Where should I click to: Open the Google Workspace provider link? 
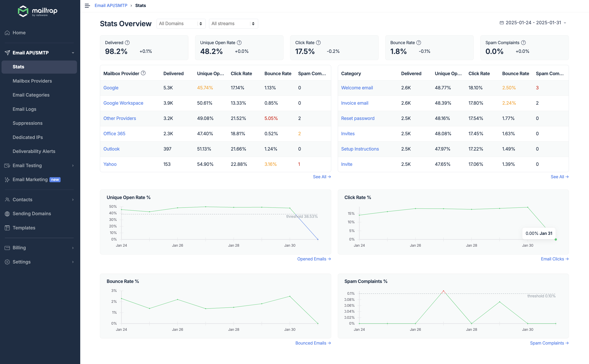[x=123, y=103]
